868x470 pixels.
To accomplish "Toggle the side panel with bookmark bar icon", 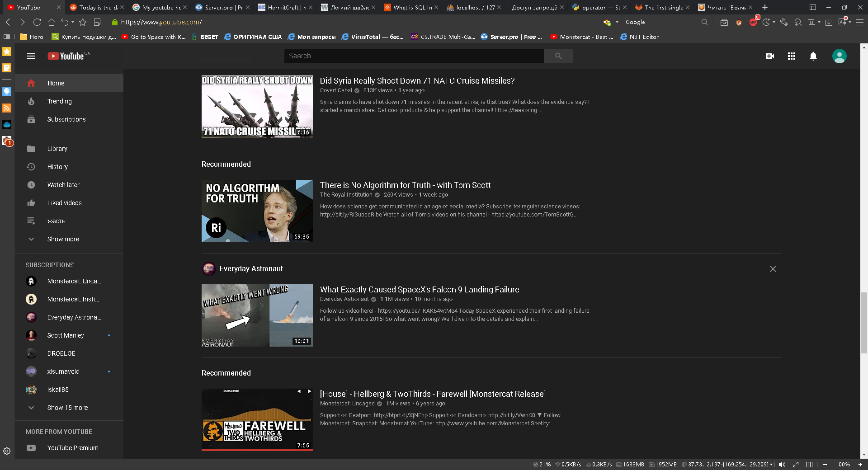I will pyautogui.click(x=7, y=37).
